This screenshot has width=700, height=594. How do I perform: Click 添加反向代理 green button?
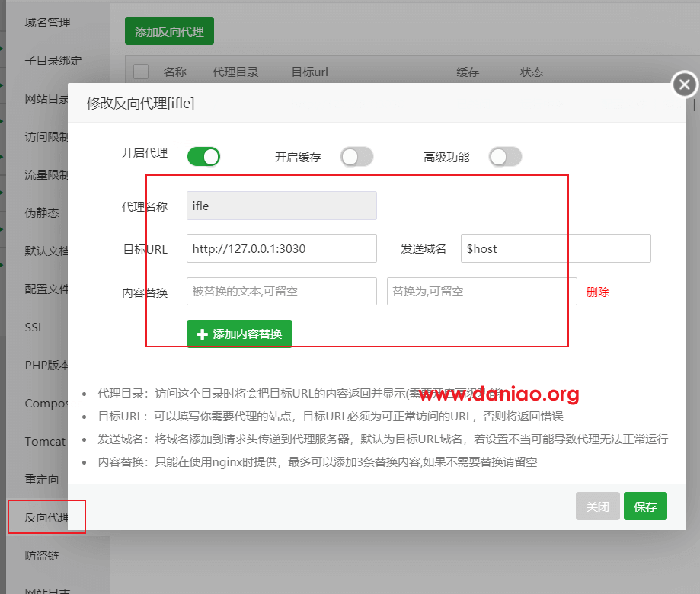click(x=169, y=31)
